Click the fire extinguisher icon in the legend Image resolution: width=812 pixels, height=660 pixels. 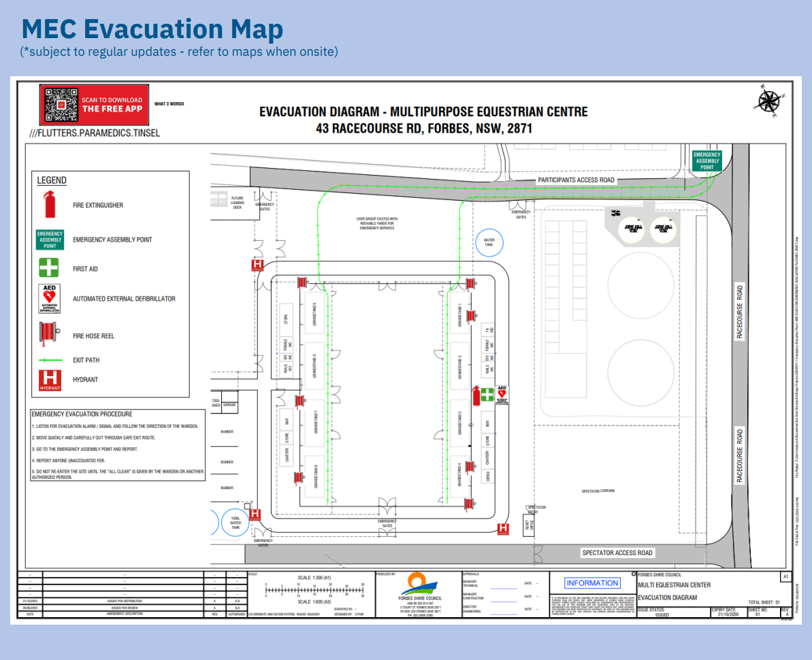(x=49, y=205)
